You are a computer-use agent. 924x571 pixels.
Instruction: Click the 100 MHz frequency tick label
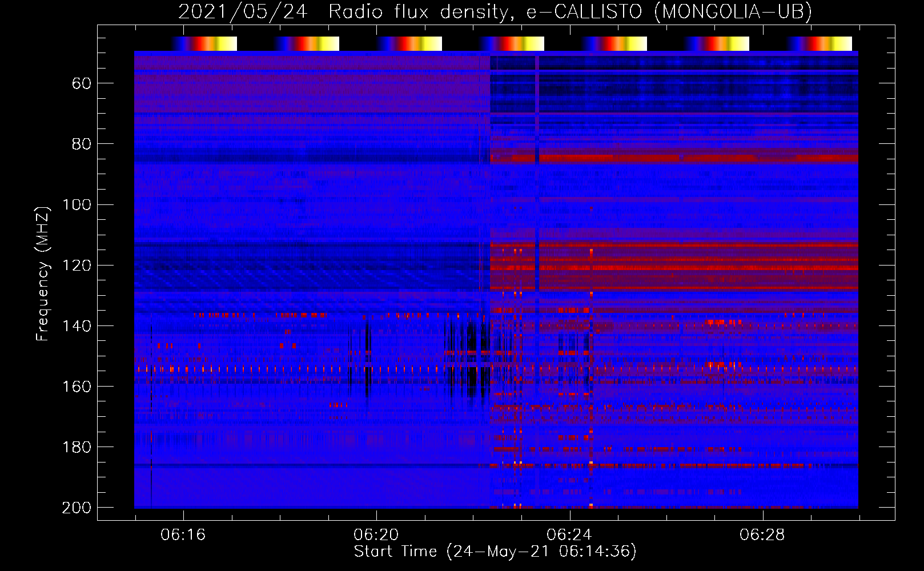click(x=77, y=205)
